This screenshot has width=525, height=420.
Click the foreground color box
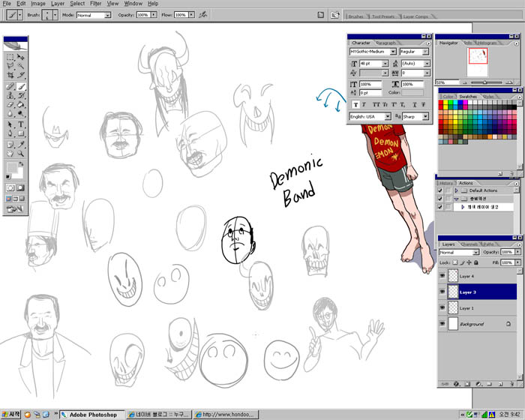click(12, 166)
